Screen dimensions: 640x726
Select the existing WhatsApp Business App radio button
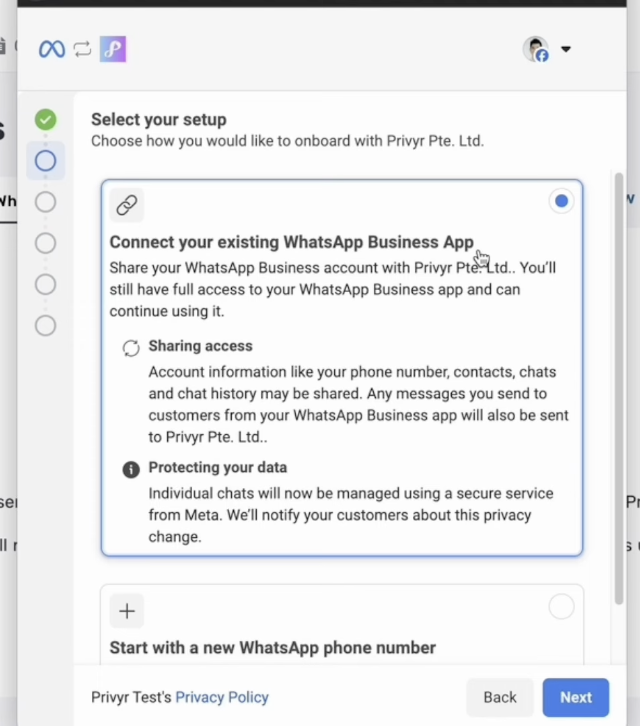pyautogui.click(x=561, y=201)
